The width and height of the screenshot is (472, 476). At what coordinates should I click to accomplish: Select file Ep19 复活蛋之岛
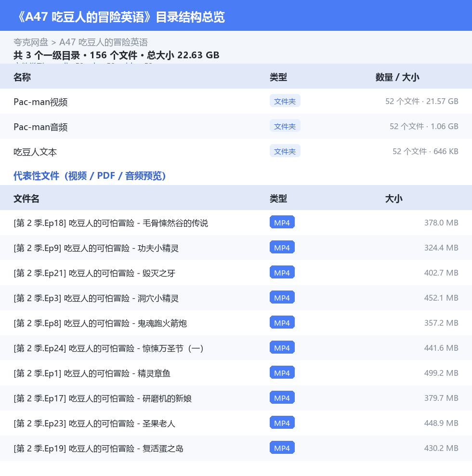click(x=236, y=449)
